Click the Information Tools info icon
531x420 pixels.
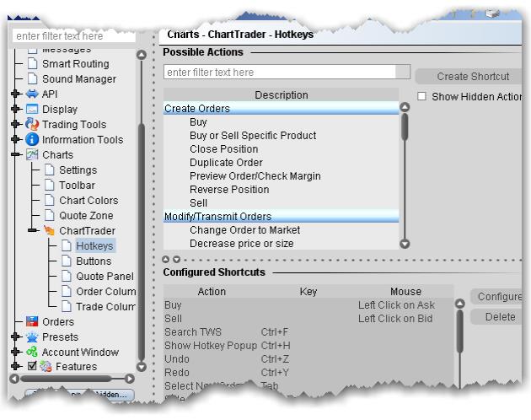tap(33, 140)
